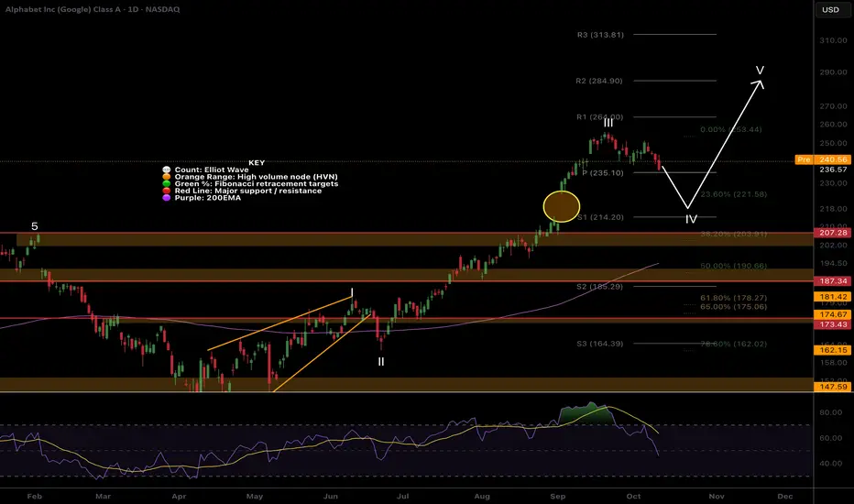
Task: Select the yellow ellipse highlight on the chart
Action: [562, 206]
